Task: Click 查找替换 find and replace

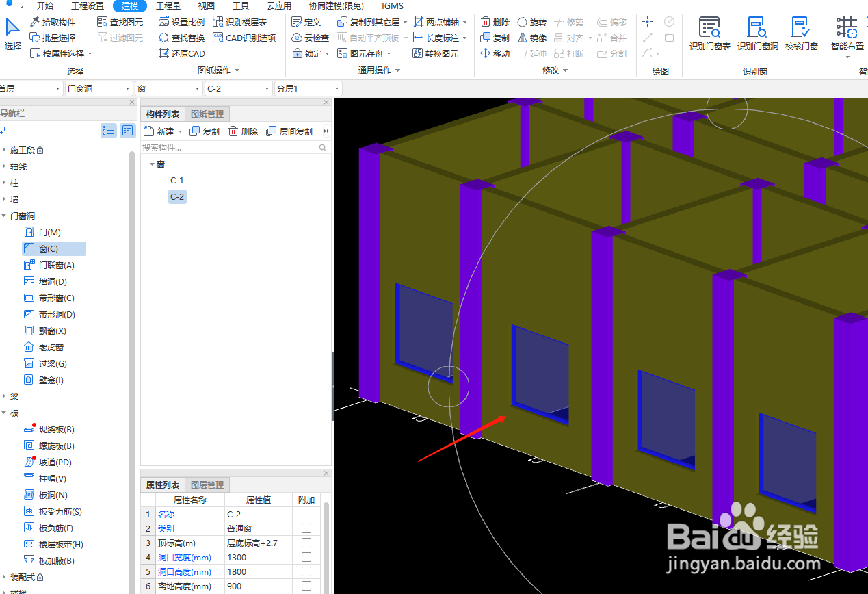Action: [181, 38]
